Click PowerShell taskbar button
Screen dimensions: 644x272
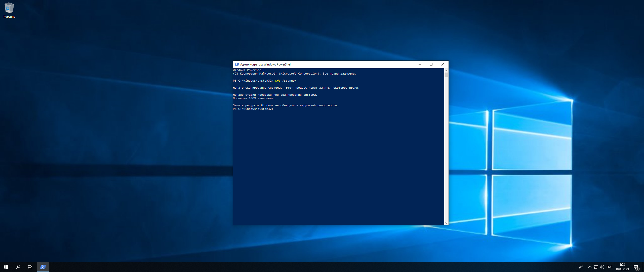click(x=43, y=267)
